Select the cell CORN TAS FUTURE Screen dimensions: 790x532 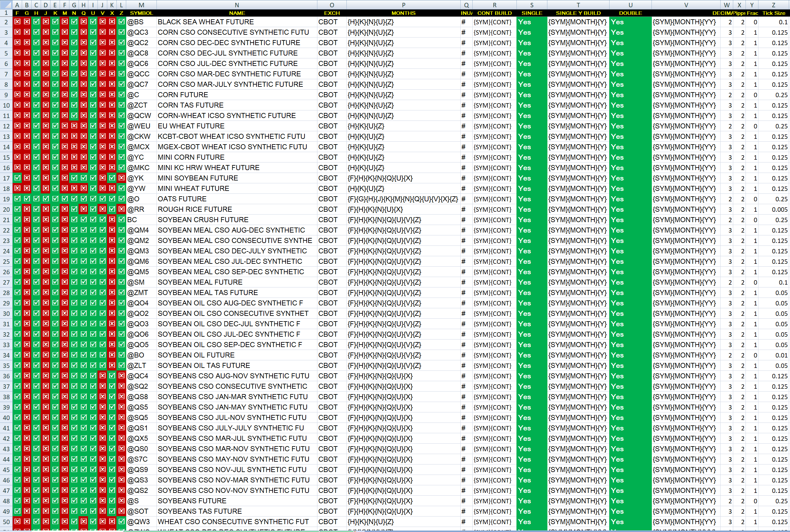[x=237, y=105]
